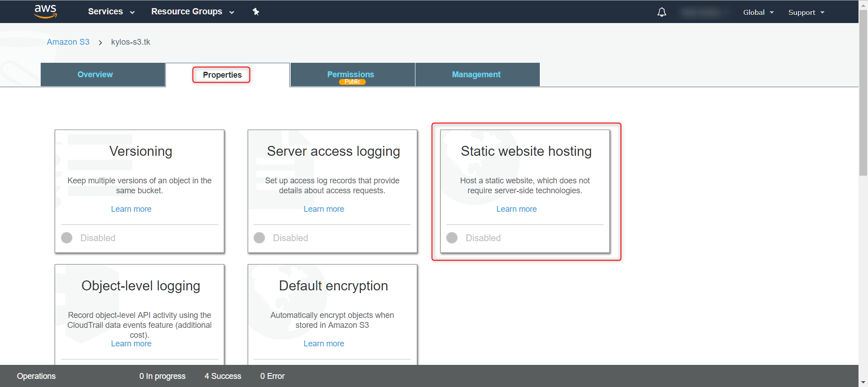Open Learn more under Server access logging
The height and width of the screenshot is (387, 868).
tap(324, 209)
